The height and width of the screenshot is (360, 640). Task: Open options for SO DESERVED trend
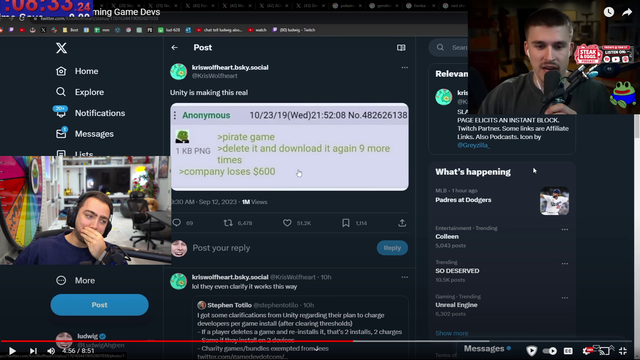coord(564,264)
